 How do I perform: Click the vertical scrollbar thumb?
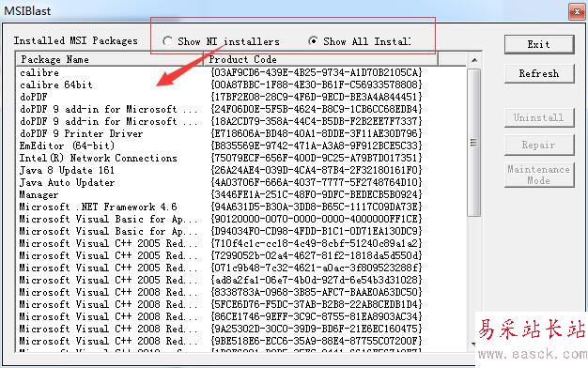(x=474, y=143)
